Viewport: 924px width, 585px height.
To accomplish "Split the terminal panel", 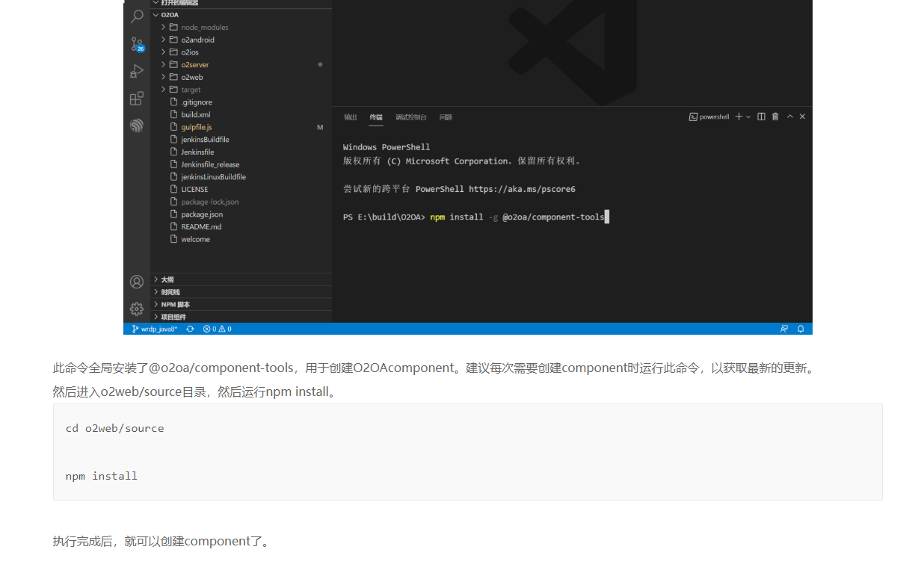I will point(761,117).
